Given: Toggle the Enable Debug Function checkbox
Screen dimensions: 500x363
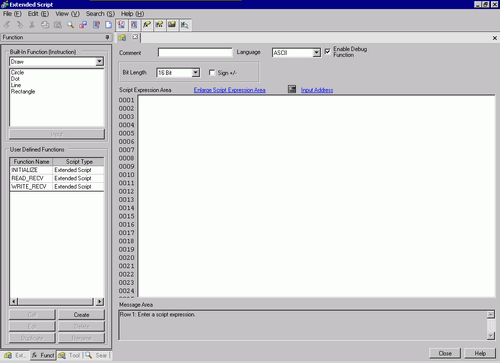Looking at the screenshot, I should [x=327, y=51].
